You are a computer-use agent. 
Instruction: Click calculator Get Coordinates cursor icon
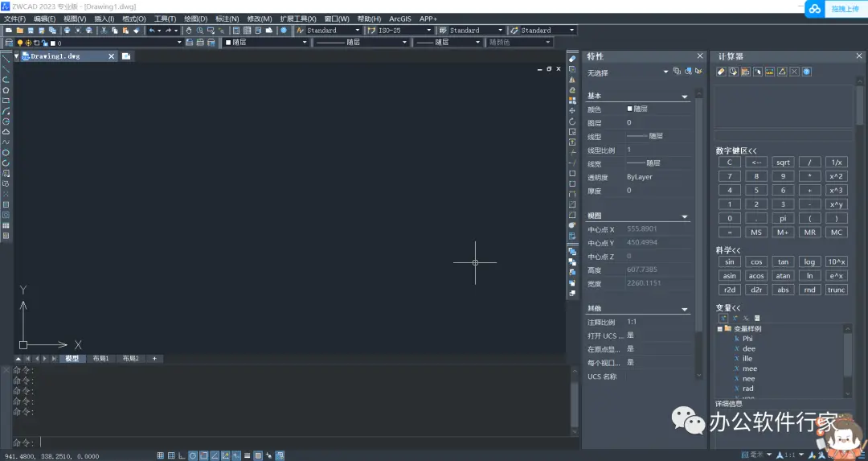pos(757,72)
